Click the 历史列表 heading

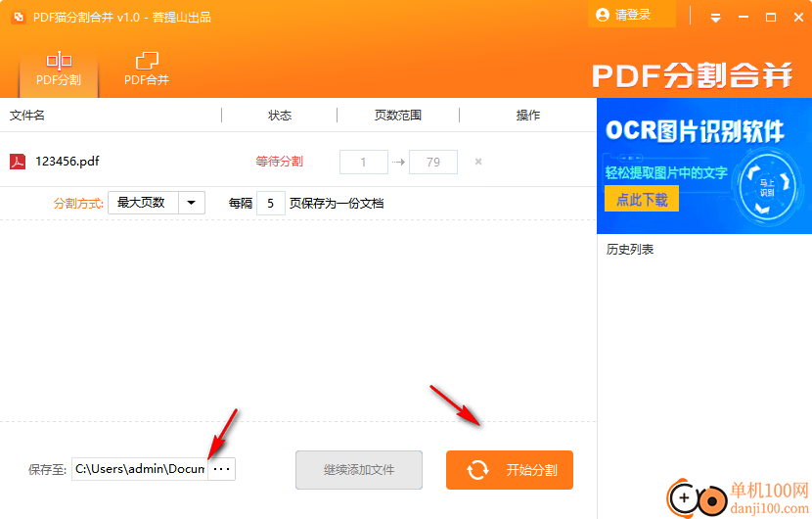[x=630, y=250]
